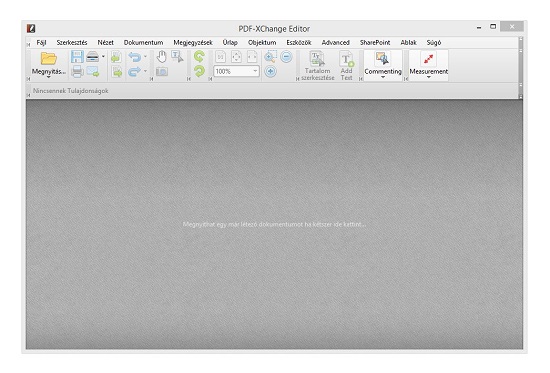This screenshot has width=550, height=373.
Task: Select the Zoom marquee magnifier tool
Action: [x=270, y=56]
